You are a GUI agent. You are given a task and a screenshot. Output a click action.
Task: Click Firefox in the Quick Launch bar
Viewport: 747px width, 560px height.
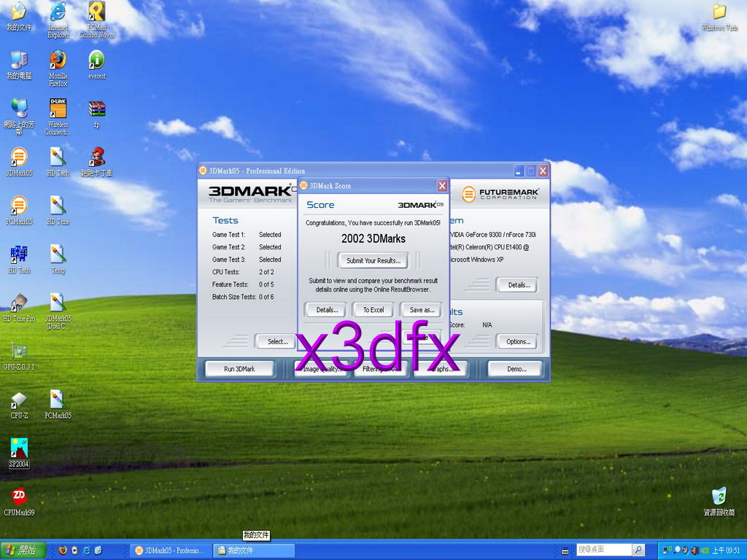[x=63, y=551]
